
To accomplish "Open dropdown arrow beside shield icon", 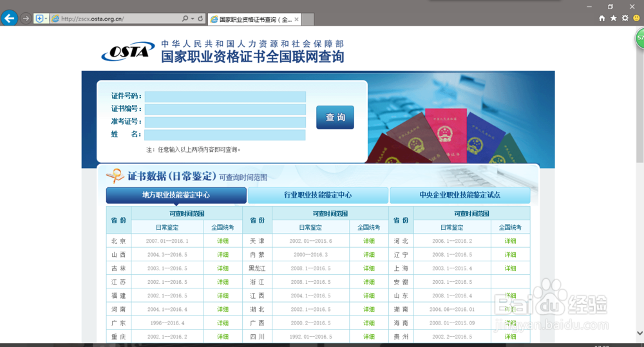I will click(46, 19).
